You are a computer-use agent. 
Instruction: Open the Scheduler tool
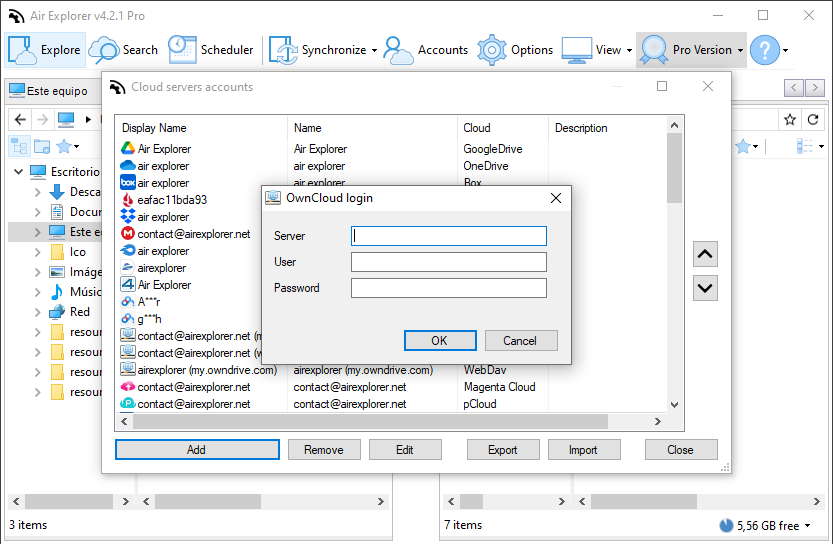point(211,50)
